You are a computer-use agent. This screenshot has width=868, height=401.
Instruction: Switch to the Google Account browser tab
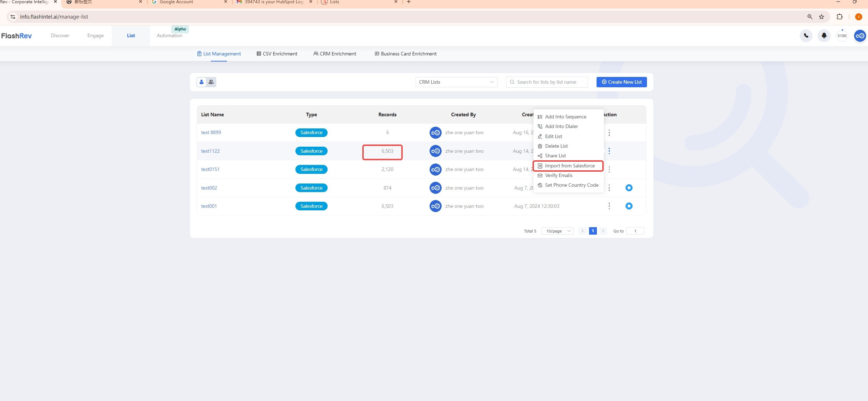[189, 2]
